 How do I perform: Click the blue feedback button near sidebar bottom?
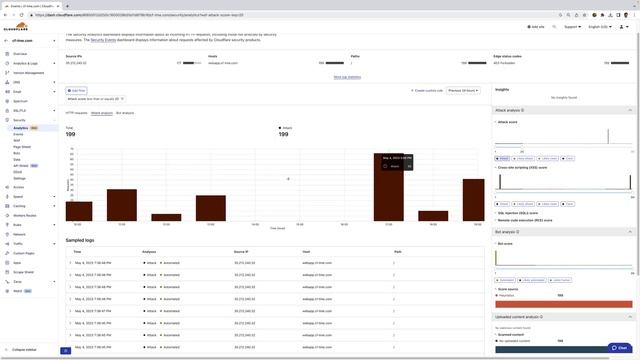pos(65,351)
